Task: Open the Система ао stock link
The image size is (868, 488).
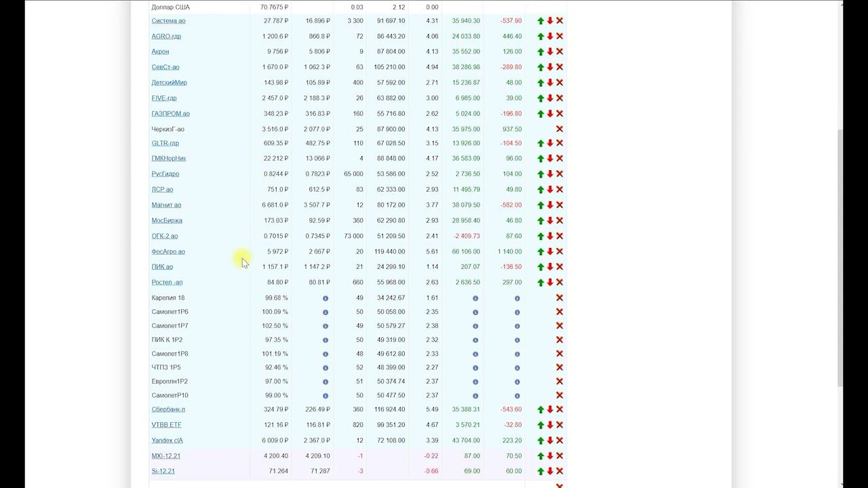Action: click(x=168, y=21)
